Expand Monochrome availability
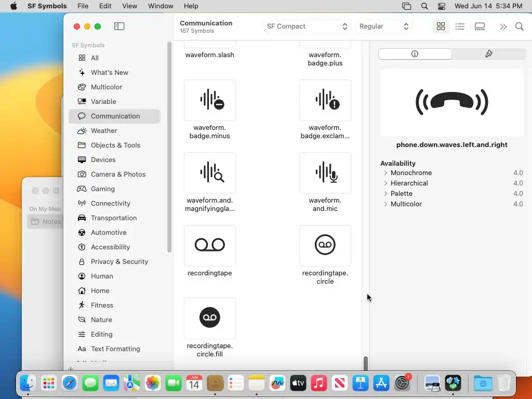The width and height of the screenshot is (532, 399). click(x=385, y=172)
